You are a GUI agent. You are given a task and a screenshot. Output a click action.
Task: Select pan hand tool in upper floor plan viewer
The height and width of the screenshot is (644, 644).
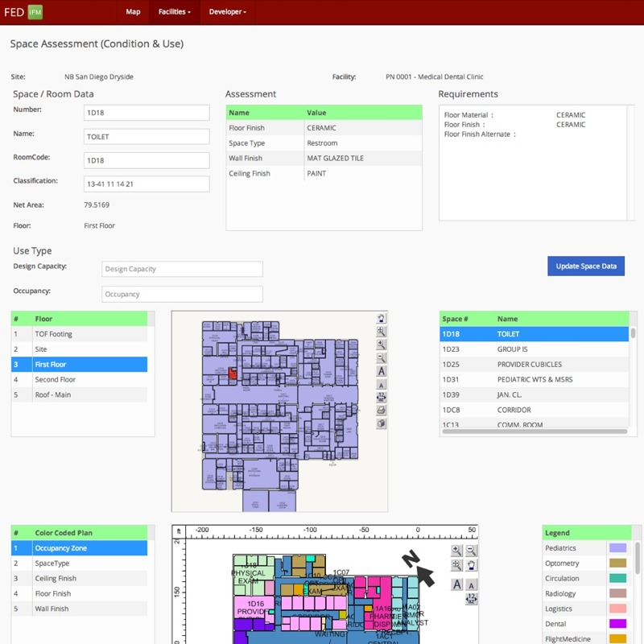pos(381,318)
